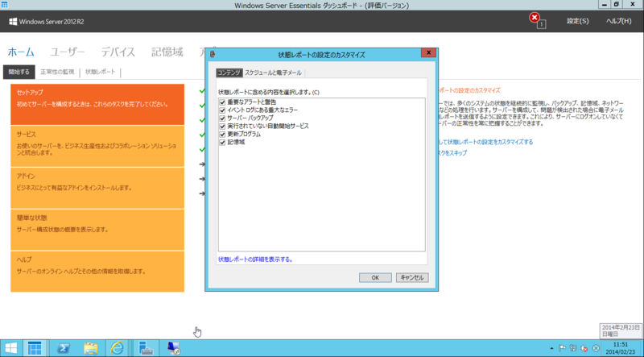
Task: Switch to スケジュールと電子メール tab
Action: tap(273, 73)
